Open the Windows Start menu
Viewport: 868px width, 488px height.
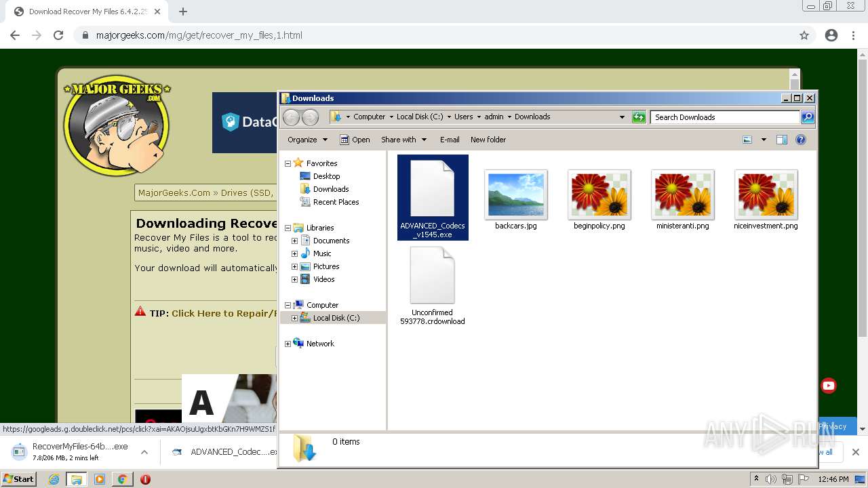coord(18,479)
